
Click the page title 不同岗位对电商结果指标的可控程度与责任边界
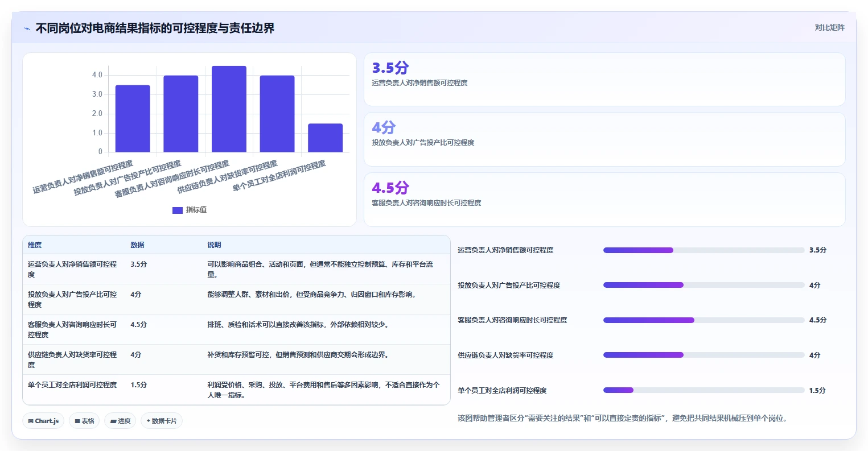point(155,28)
